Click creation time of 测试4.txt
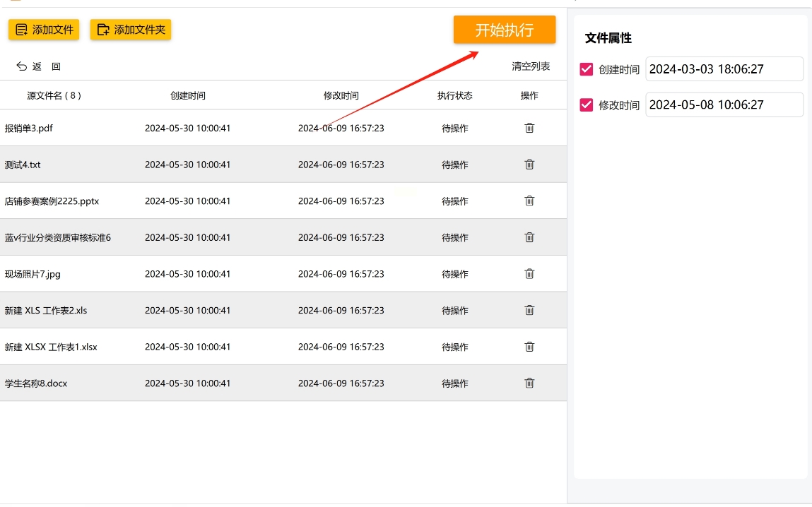812x507 pixels. coord(187,165)
